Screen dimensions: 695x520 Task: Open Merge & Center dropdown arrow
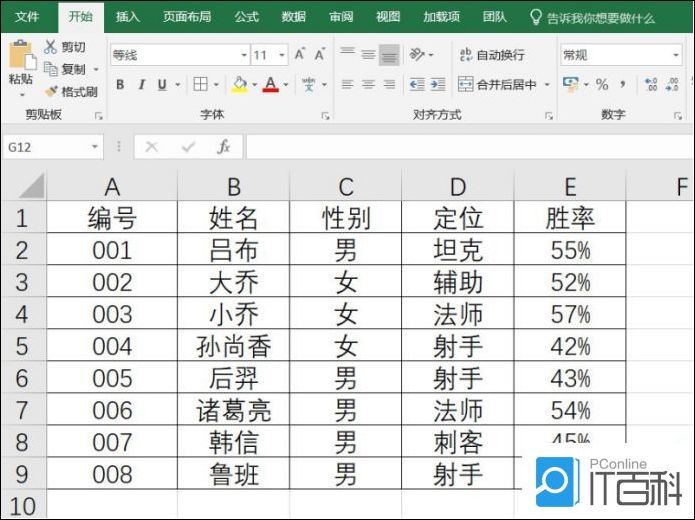[x=547, y=84]
